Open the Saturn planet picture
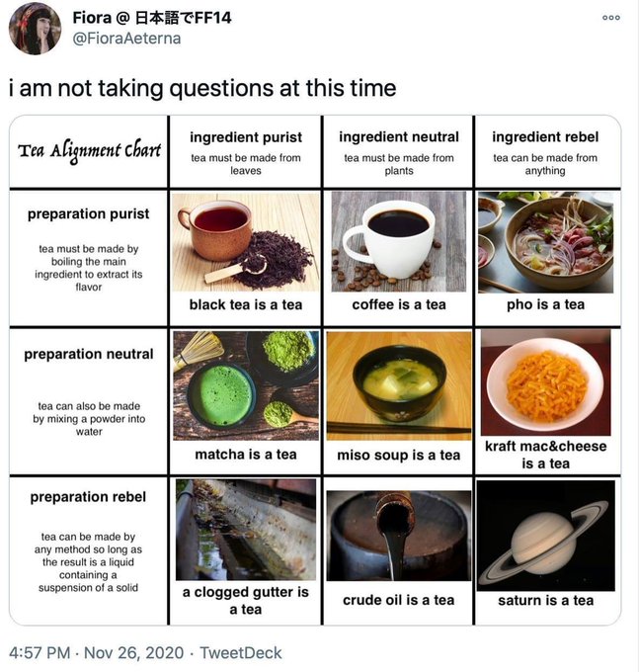Image resolution: width=639 pixels, height=672 pixels. (x=545, y=536)
